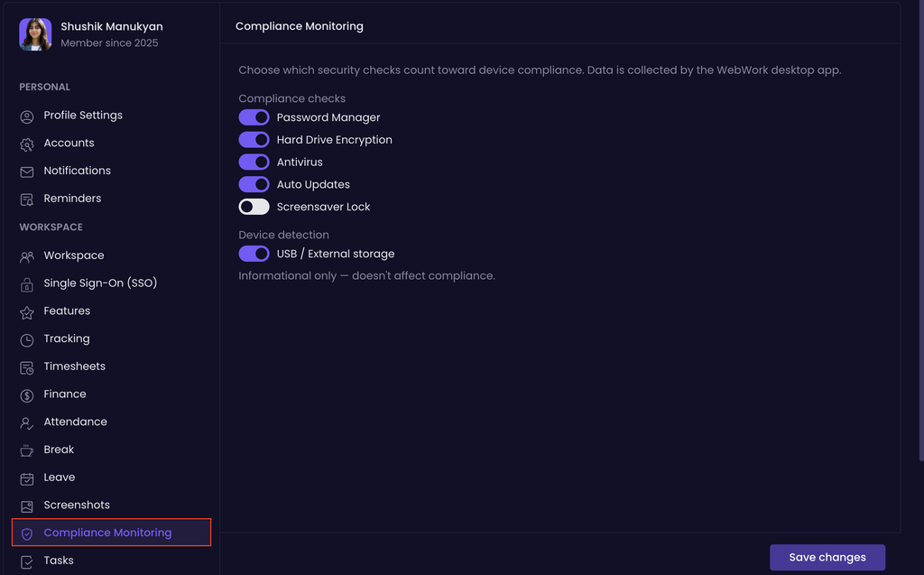
Task: Save changes to compliance settings
Action: (x=827, y=557)
